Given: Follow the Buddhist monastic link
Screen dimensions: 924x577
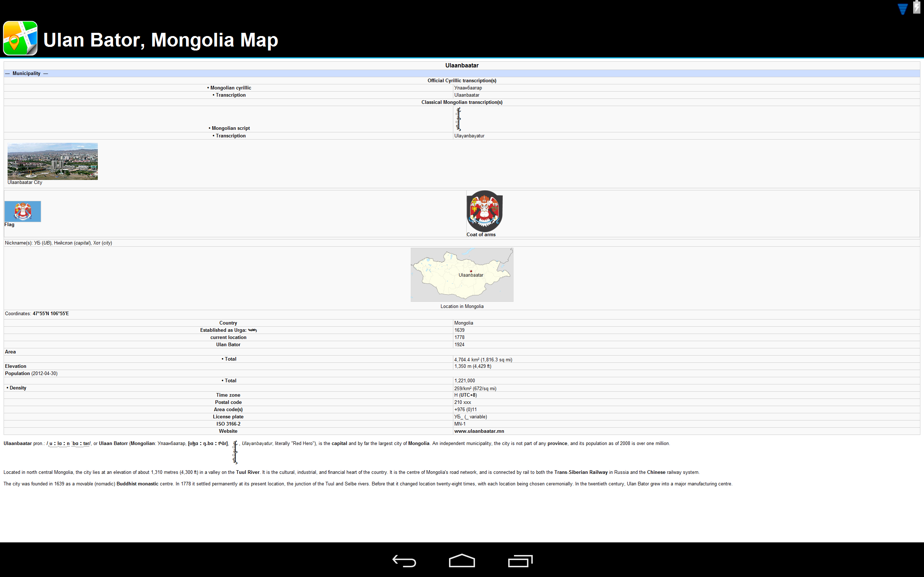Looking at the screenshot, I should 137,484.
